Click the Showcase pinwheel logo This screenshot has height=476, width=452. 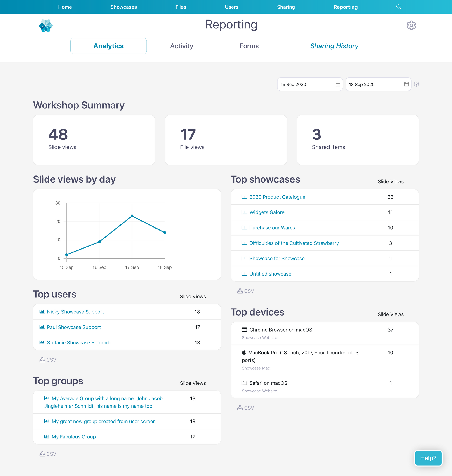click(x=46, y=26)
